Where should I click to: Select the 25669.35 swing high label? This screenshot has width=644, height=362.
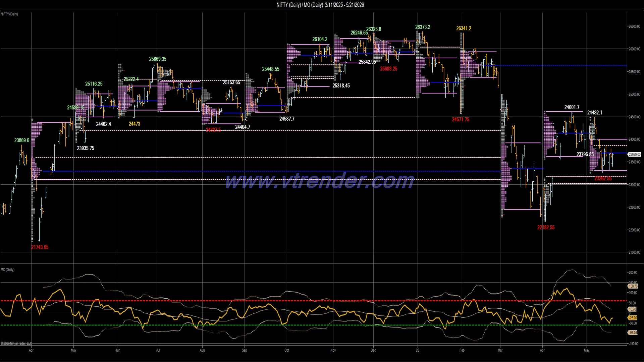158,59
